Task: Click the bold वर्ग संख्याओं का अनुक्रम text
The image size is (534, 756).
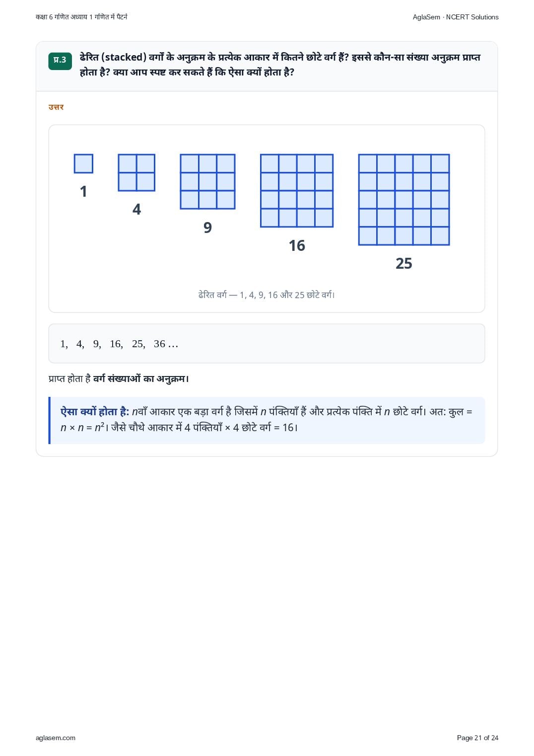Action: coord(141,378)
